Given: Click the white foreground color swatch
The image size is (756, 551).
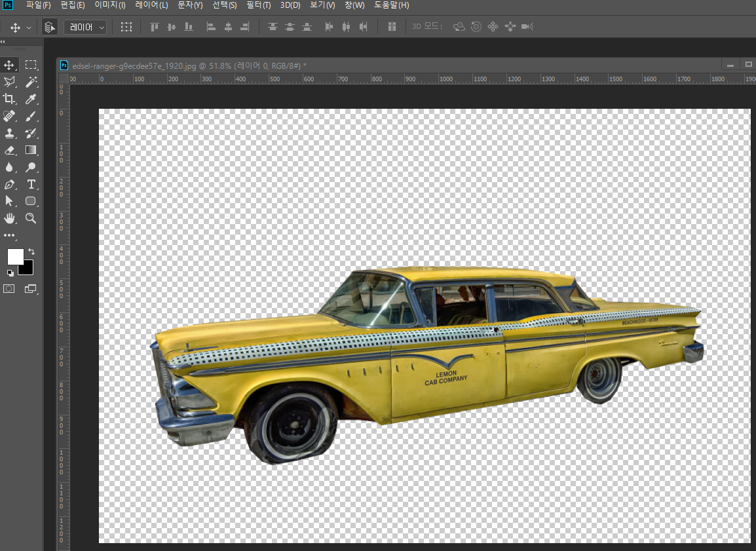Looking at the screenshot, I should click(14, 256).
